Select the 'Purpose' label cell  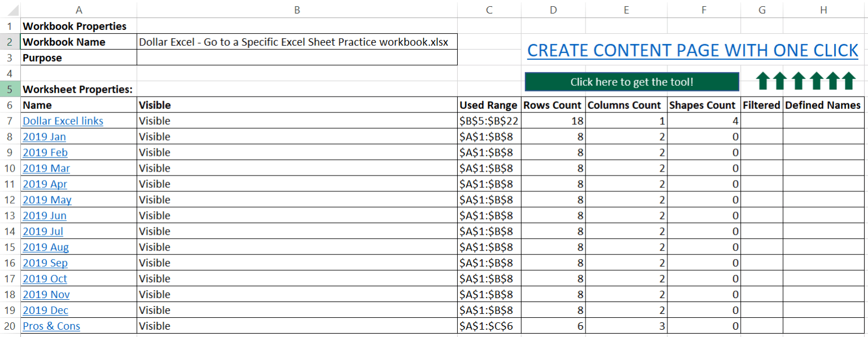point(79,58)
